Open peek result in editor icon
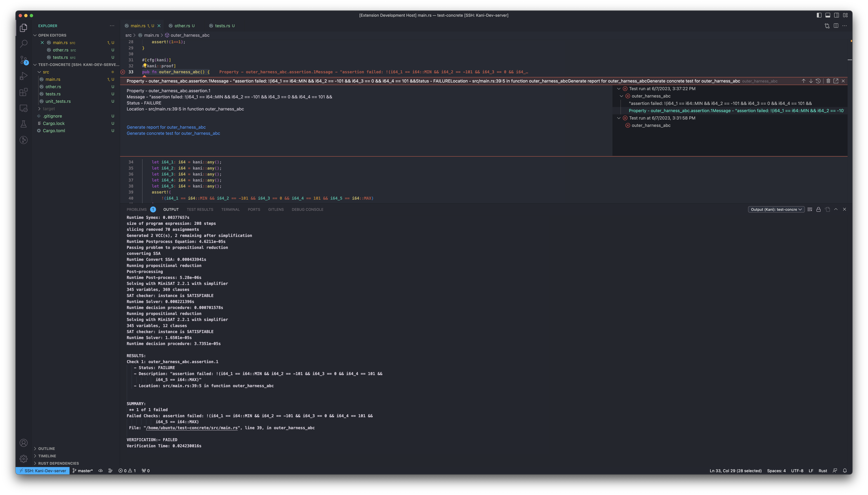The image size is (868, 495). (x=836, y=81)
